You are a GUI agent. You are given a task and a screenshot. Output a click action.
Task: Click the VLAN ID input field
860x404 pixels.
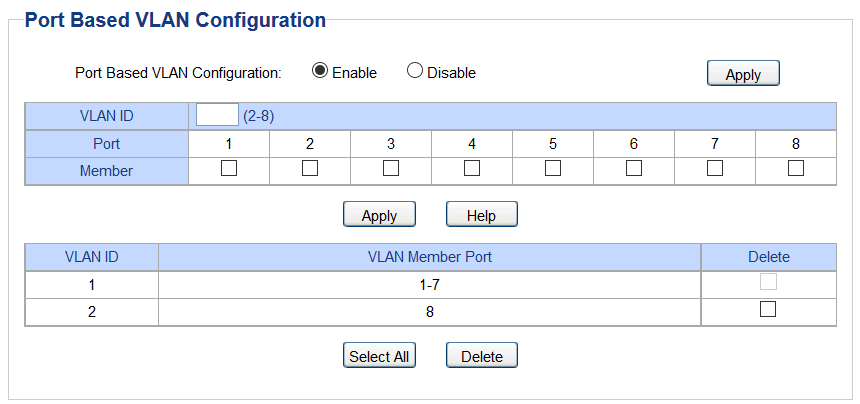point(217,115)
